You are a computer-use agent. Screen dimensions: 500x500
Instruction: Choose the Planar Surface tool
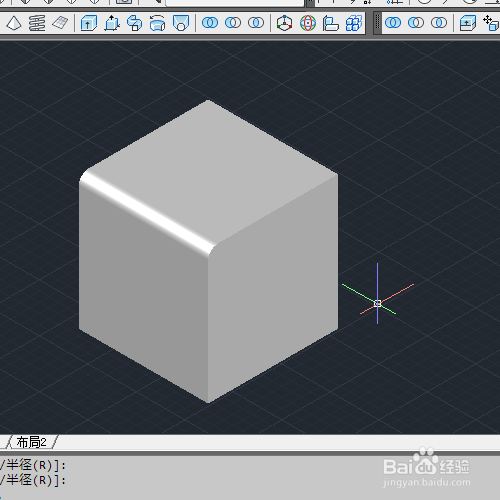pyautogui.click(x=60, y=23)
